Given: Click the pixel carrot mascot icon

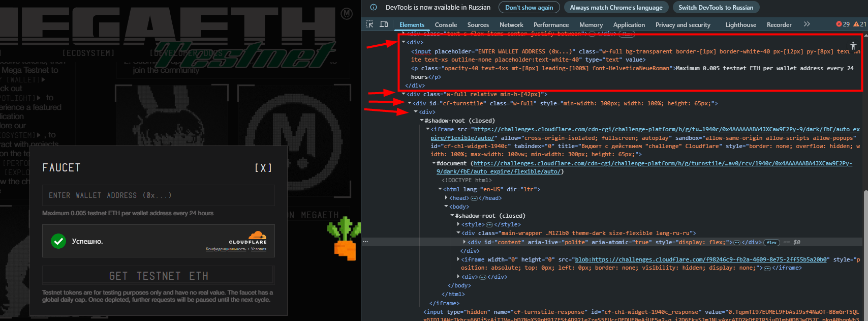Looking at the screenshot, I should coord(344,238).
